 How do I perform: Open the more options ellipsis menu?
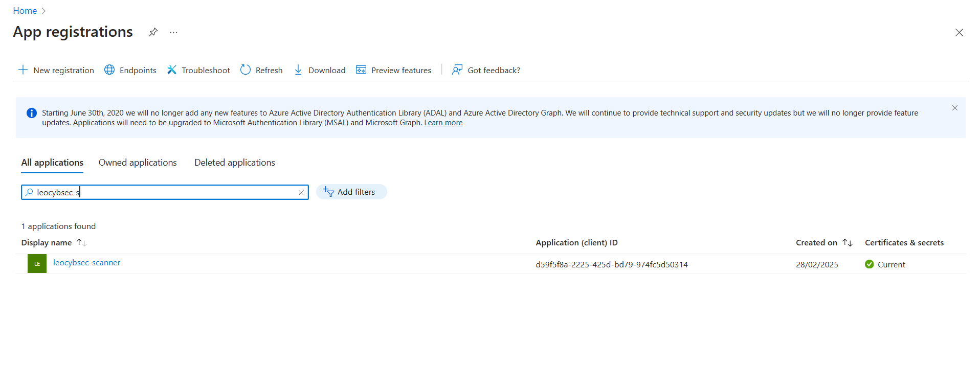(x=174, y=32)
